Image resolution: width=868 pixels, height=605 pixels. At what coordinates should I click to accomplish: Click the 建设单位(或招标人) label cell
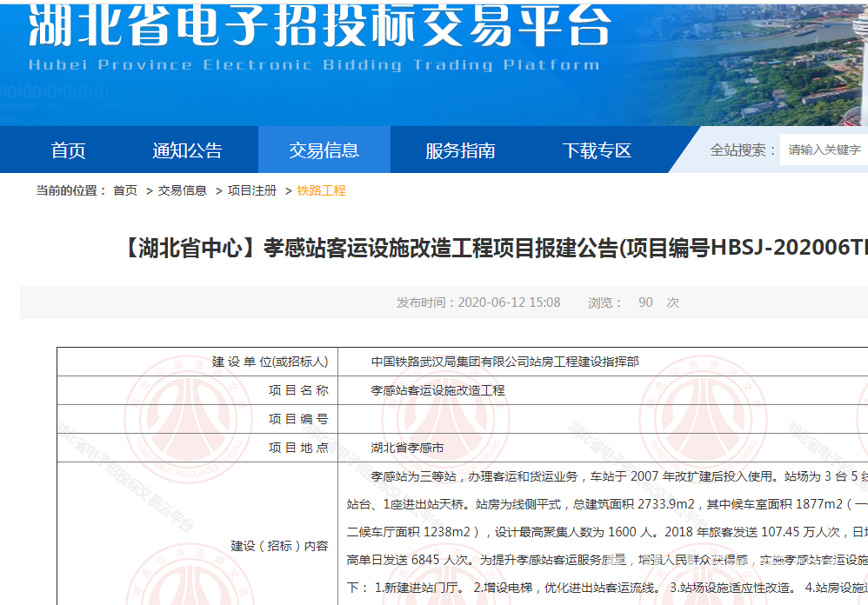tap(197, 362)
